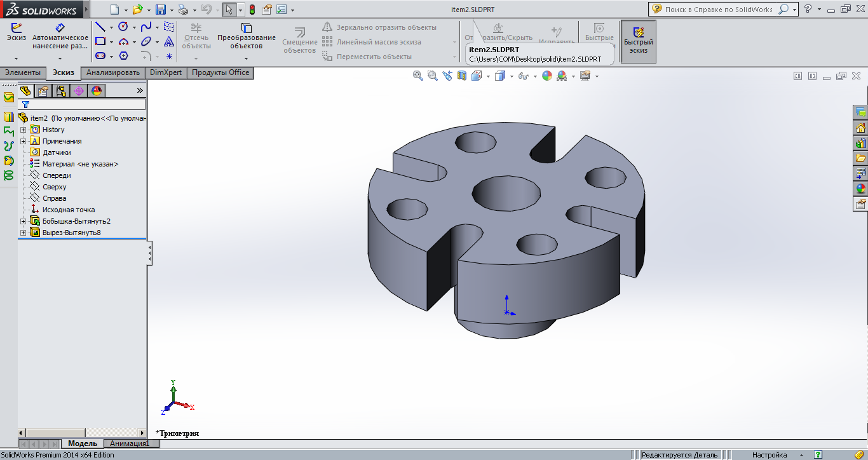Switch to the Анализировать tab
Viewport: 868px width, 460px height.
coord(113,72)
